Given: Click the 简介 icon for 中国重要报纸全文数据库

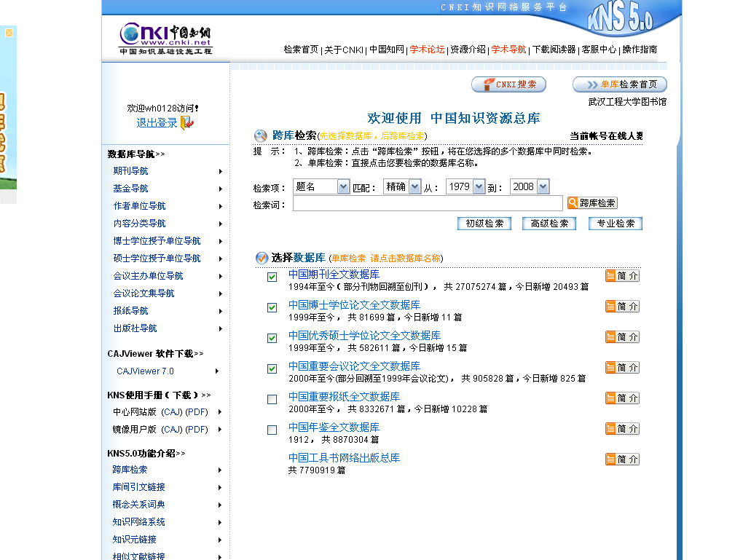Looking at the screenshot, I should tap(622, 398).
